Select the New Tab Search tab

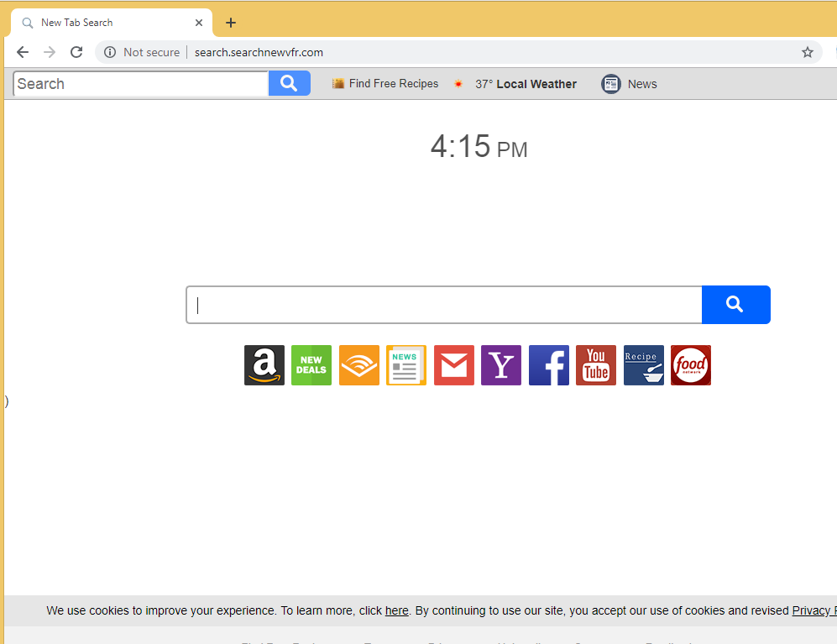(x=111, y=23)
